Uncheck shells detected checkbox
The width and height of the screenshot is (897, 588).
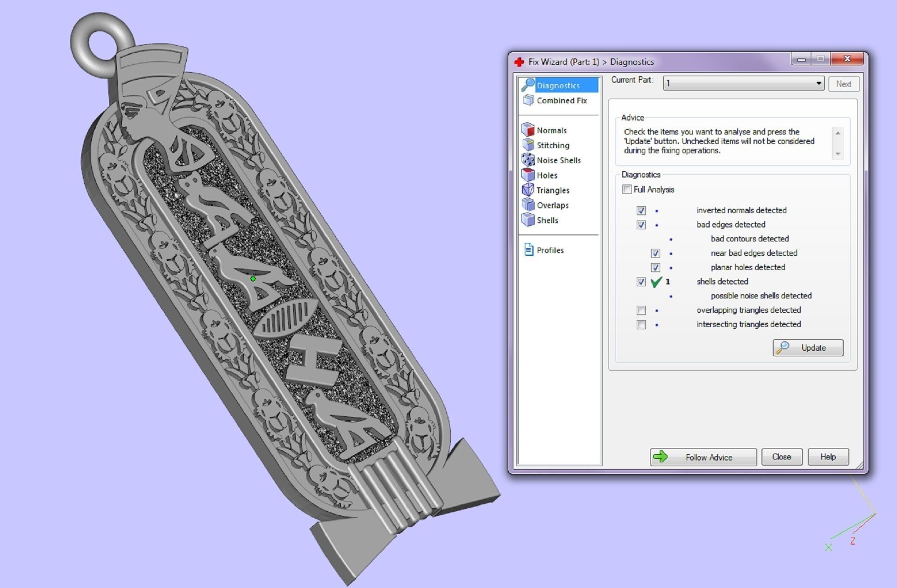tap(641, 282)
